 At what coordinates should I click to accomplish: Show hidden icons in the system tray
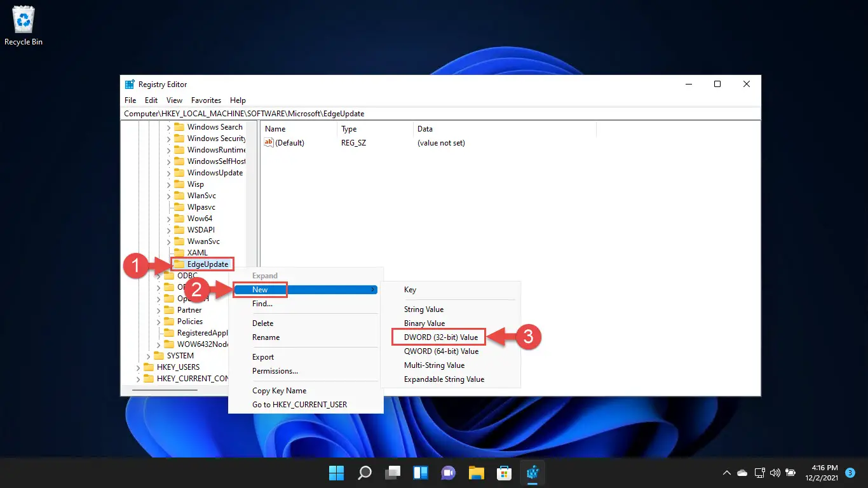(x=727, y=473)
